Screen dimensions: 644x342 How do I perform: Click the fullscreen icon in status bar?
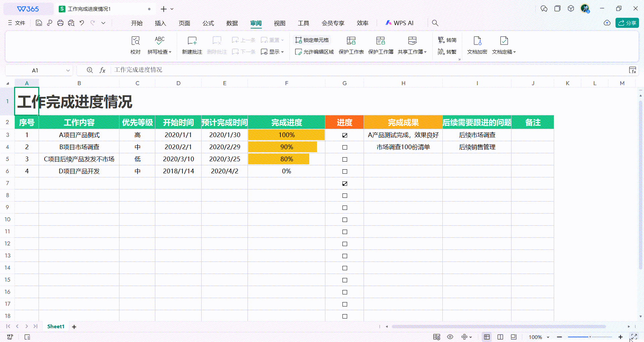[634, 337]
